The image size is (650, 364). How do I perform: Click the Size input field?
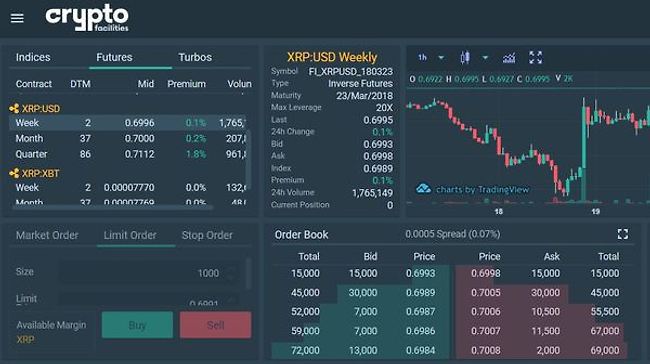(x=149, y=273)
